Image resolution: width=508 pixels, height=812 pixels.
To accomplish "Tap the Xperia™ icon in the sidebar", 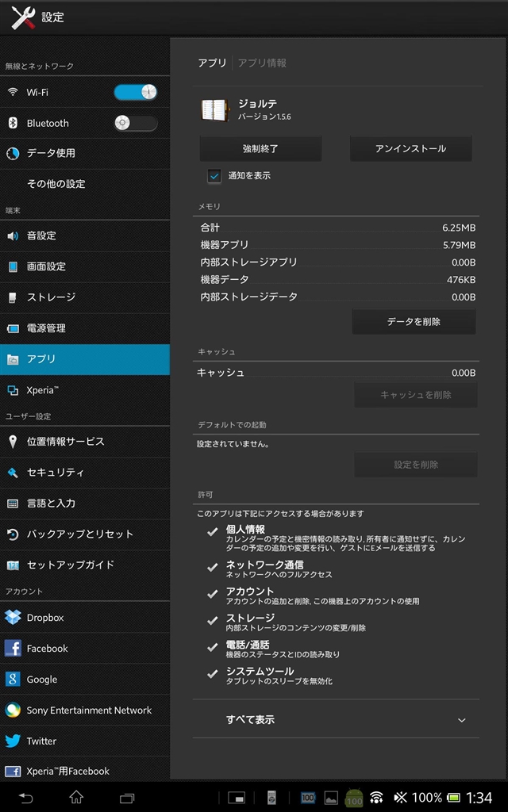I will pos(13,390).
